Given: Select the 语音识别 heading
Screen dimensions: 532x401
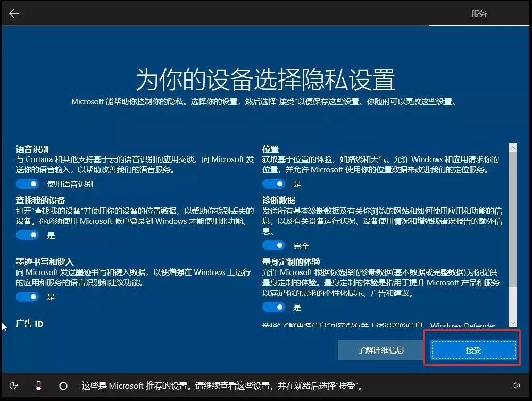Looking at the screenshot, I should point(32,149).
